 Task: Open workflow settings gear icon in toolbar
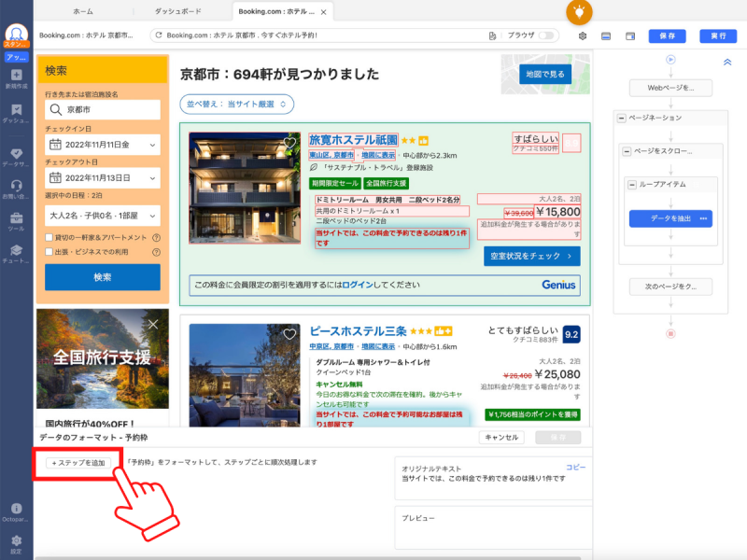[582, 36]
